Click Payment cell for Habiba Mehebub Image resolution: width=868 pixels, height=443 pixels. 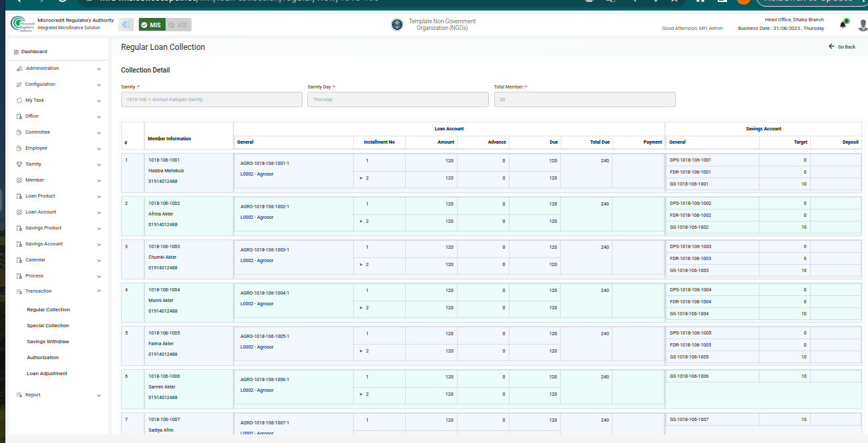[x=639, y=171]
